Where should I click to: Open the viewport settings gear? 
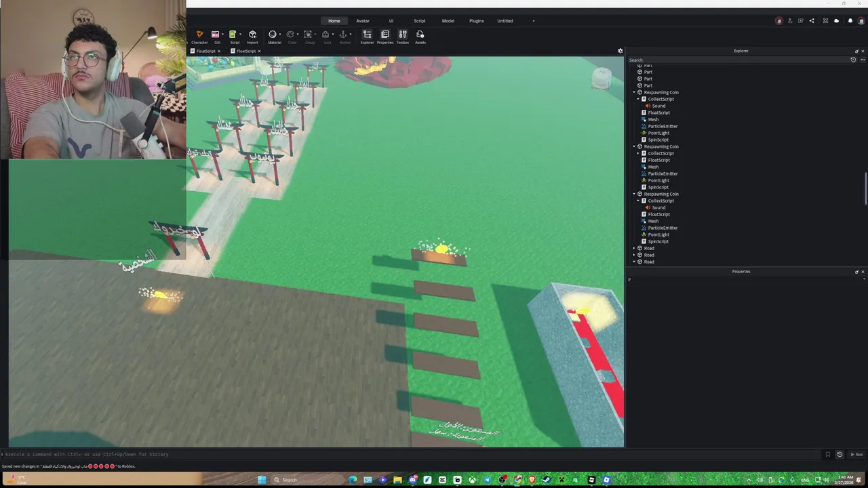(x=620, y=51)
